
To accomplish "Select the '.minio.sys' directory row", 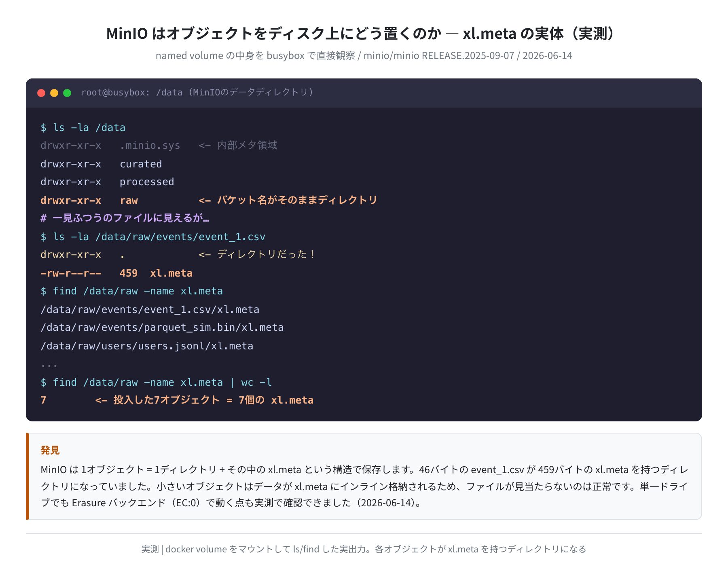I will [159, 146].
